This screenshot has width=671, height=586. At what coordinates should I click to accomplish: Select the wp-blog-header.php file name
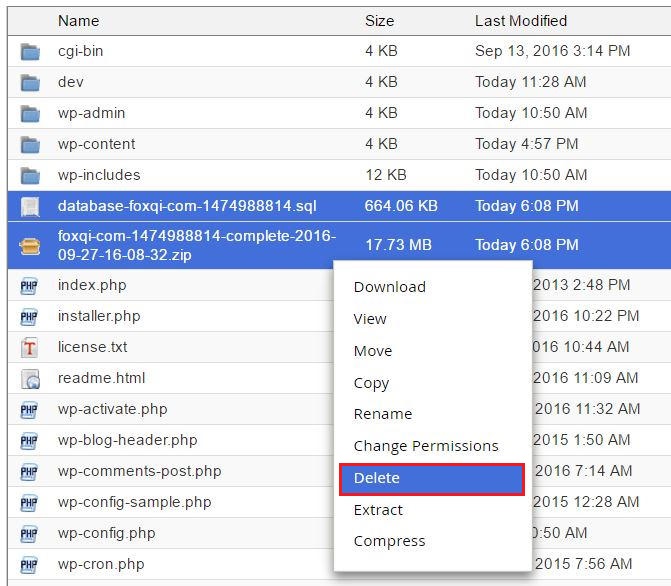coord(128,440)
